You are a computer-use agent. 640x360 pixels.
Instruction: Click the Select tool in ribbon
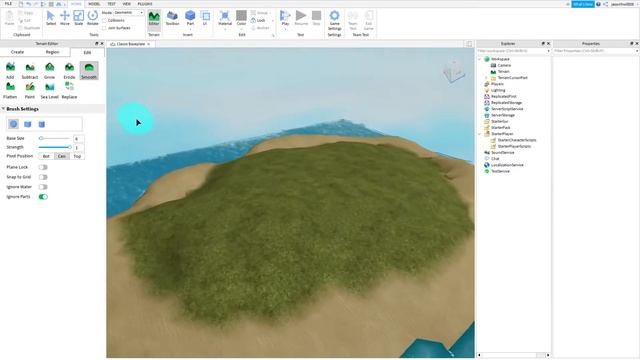pos(51,18)
